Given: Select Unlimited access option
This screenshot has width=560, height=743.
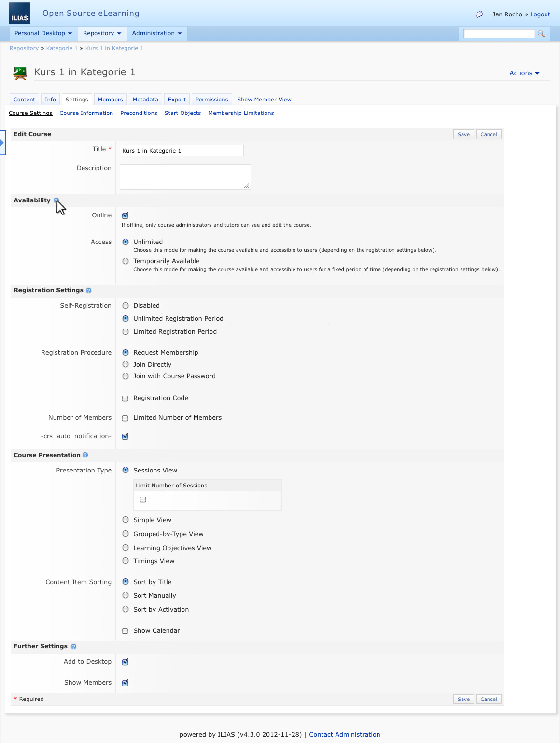Looking at the screenshot, I should point(126,242).
